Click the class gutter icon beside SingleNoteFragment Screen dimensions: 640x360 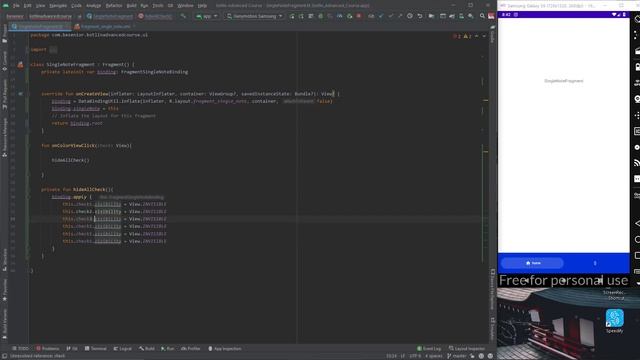(20, 64)
